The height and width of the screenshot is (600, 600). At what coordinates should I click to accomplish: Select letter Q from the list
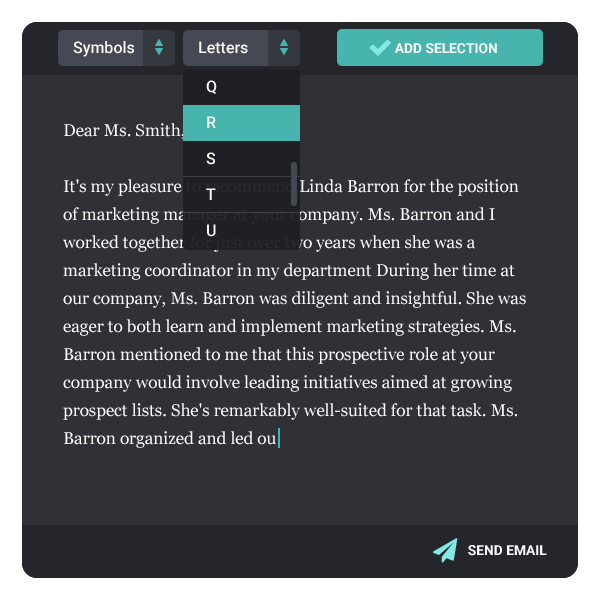point(241,87)
